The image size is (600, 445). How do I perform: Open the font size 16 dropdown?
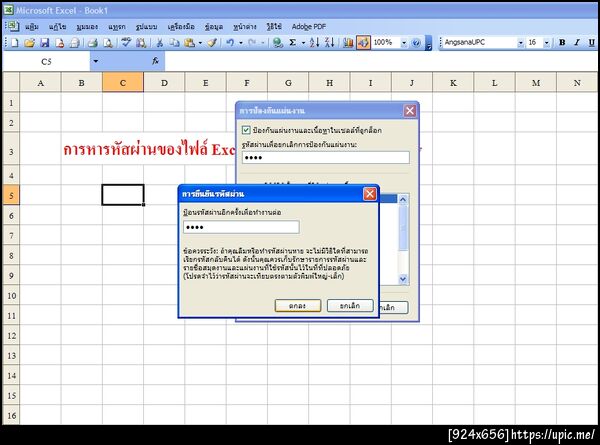coord(546,43)
